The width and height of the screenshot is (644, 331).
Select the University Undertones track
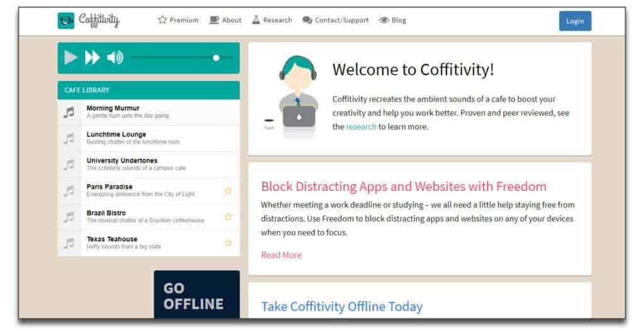point(148,165)
